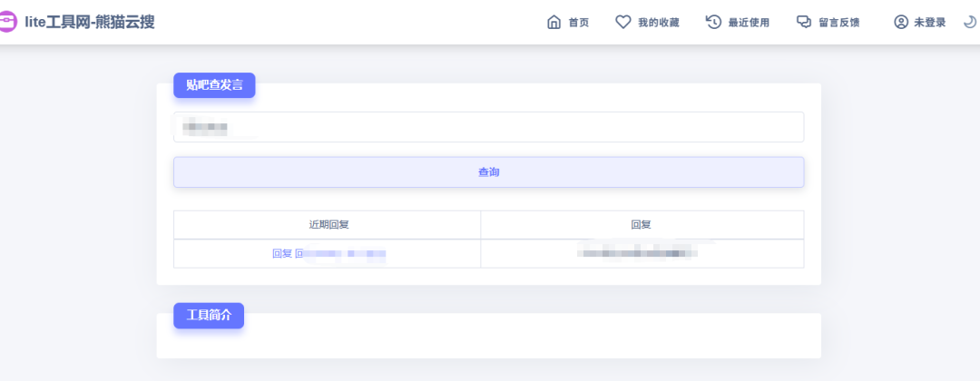
Task: Go to the 首页 menu item
Action: click(x=578, y=23)
